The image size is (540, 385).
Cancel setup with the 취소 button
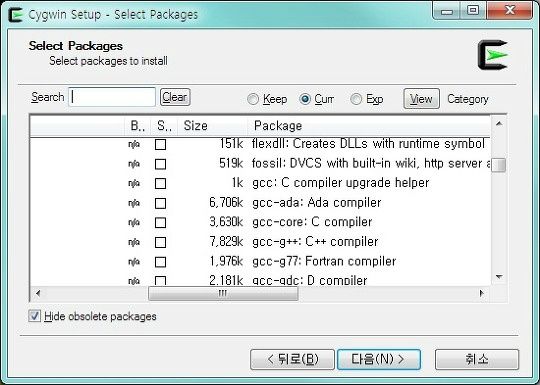[477, 360]
